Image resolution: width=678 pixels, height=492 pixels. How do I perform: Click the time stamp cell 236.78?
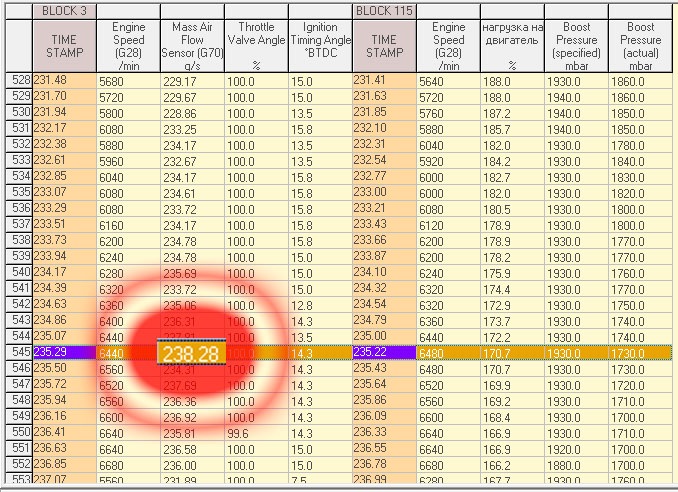click(x=384, y=465)
